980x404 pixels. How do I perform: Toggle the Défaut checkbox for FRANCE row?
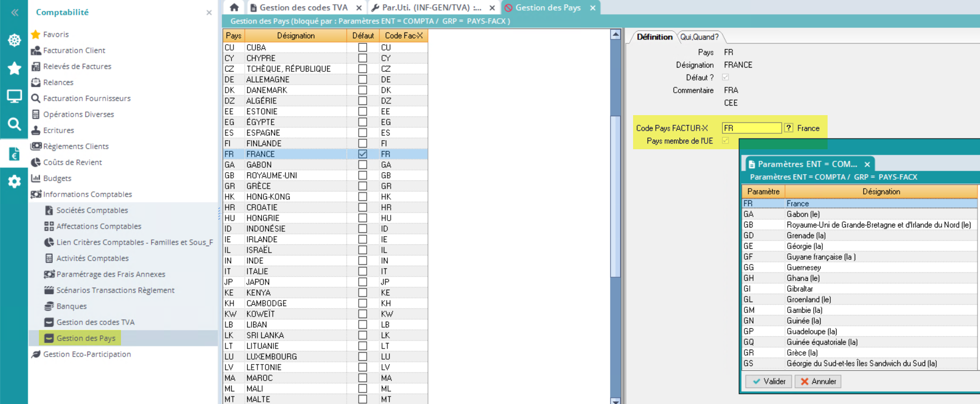click(x=362, y=154)
